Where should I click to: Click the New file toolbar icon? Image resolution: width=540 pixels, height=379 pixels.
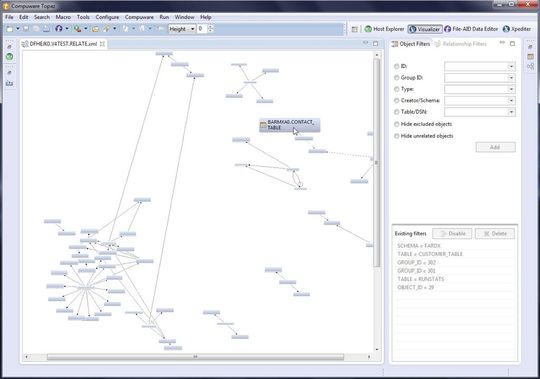pos(10,29)
